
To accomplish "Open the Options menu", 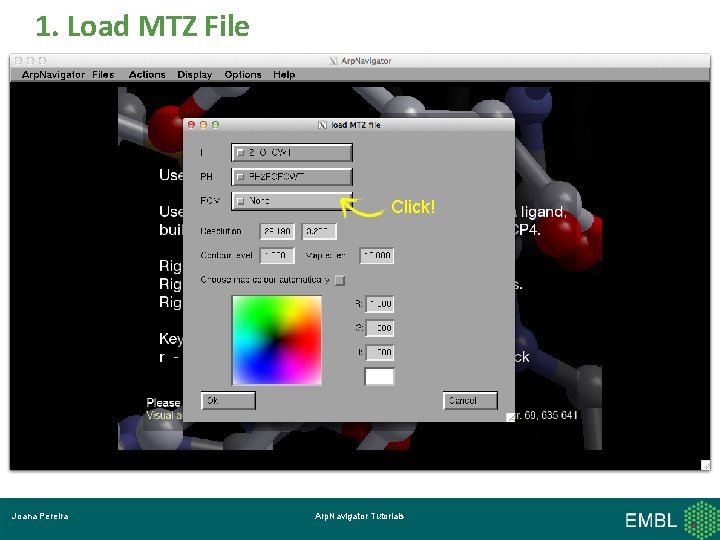I will tap(243, 74).
